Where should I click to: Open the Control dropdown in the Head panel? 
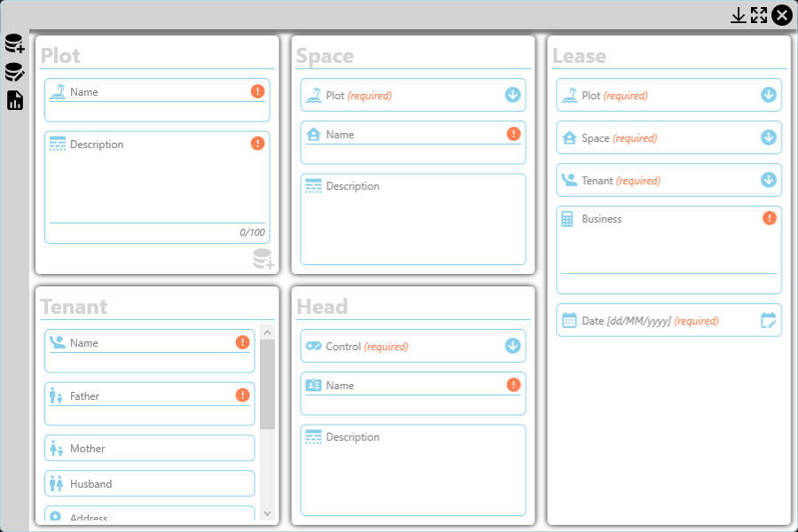[512, 346]
